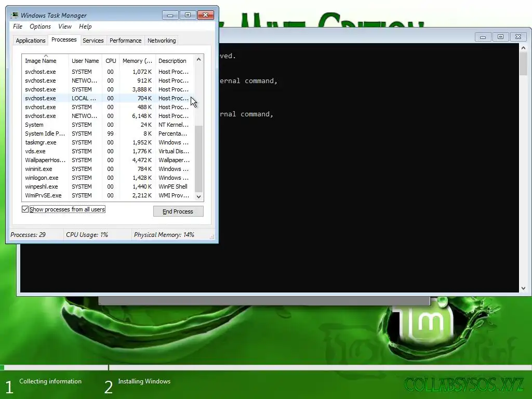This screenshot has height=399, width=532.
Task: Select the taskmgr.exe process row
Action: pos(108,142)
